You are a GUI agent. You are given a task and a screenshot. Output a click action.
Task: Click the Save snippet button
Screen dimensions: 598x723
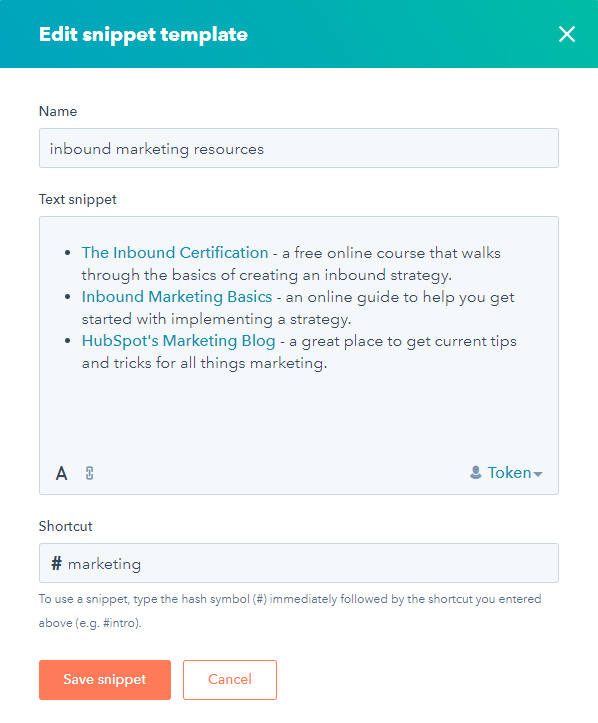(x=105, y=680)
